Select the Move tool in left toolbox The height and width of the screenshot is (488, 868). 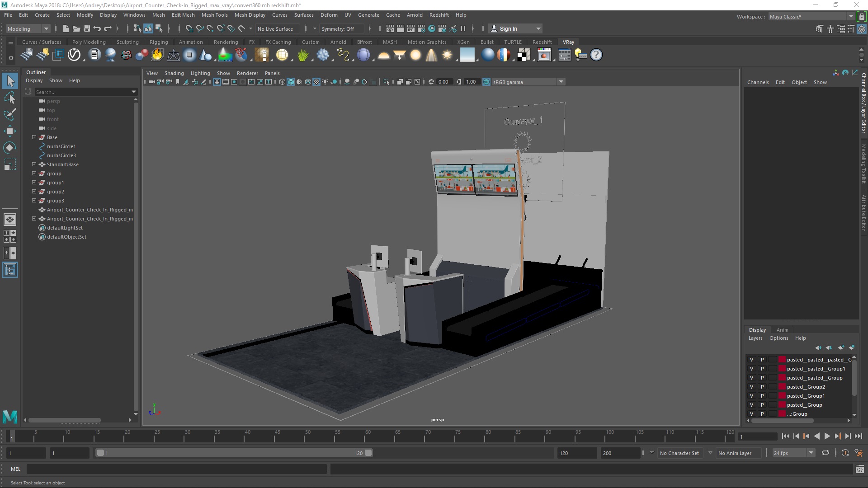9,131
